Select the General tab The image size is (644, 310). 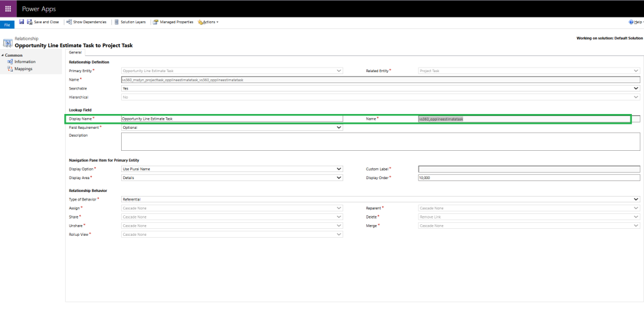75,52
